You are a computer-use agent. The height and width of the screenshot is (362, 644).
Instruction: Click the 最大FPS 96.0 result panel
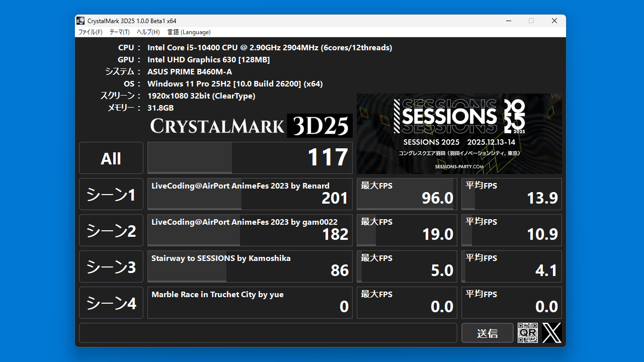tap(407, 194)
